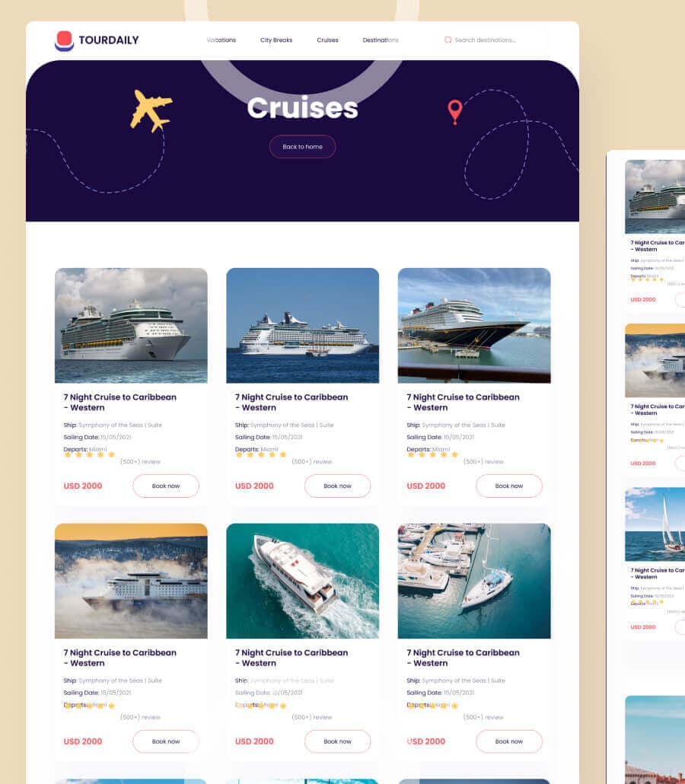The height and width of the screenshot is (784, 685).
Task: Click the search magnifier icon
Action: coord(448,40)
